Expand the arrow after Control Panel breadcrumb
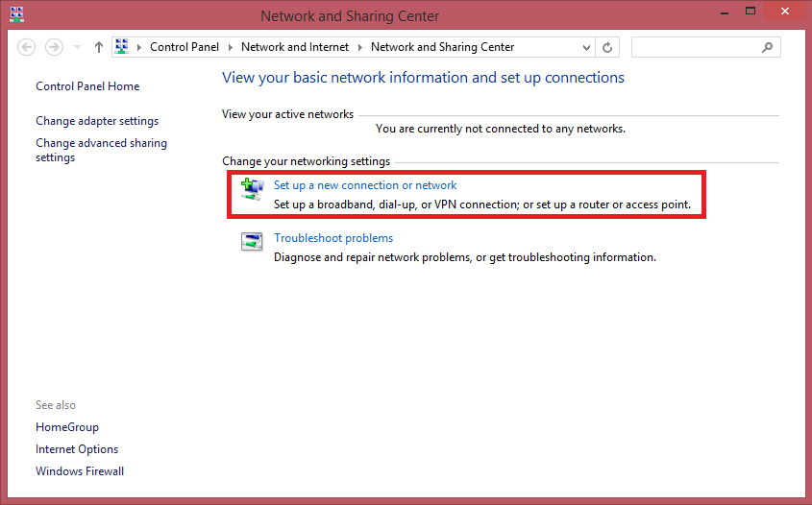The width and height of the screenshot is (812, 505). point(230,47)
